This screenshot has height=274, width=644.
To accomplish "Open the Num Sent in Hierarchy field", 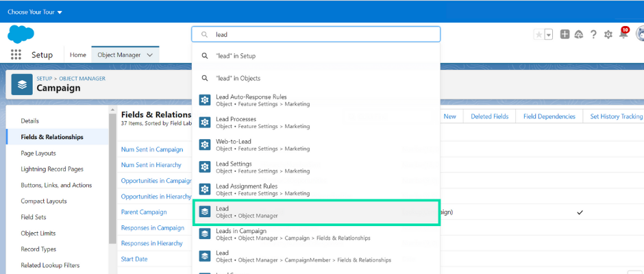I will 151,164.
